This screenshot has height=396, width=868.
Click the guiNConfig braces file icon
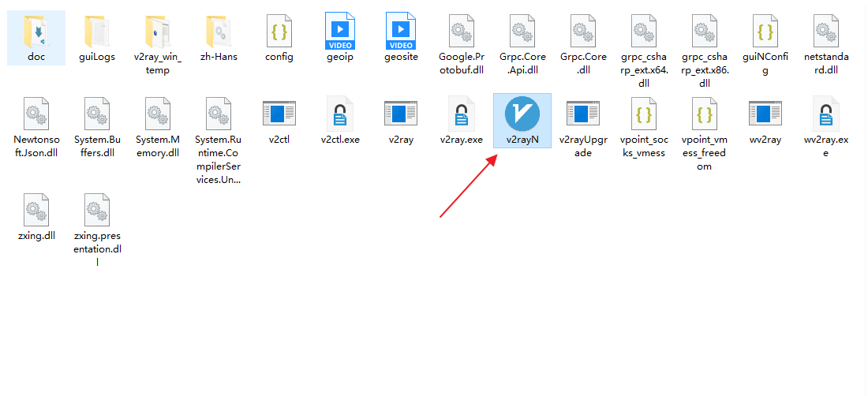(x=765, y=32)
